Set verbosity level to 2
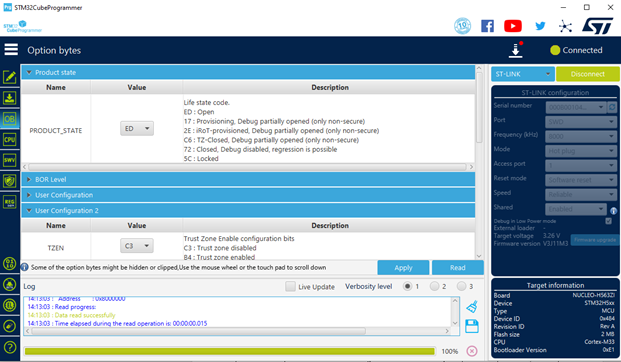The width and height of the screenshot is (621, 362). [x=434, y=286]
